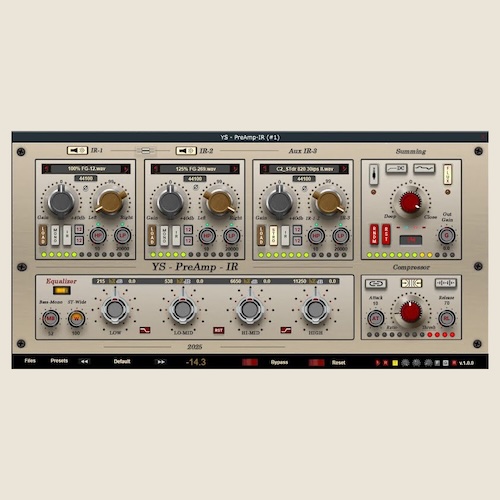Open the 125% FG-269.wav file selector
Screen dimensions: 500x500
pos(195,169)
